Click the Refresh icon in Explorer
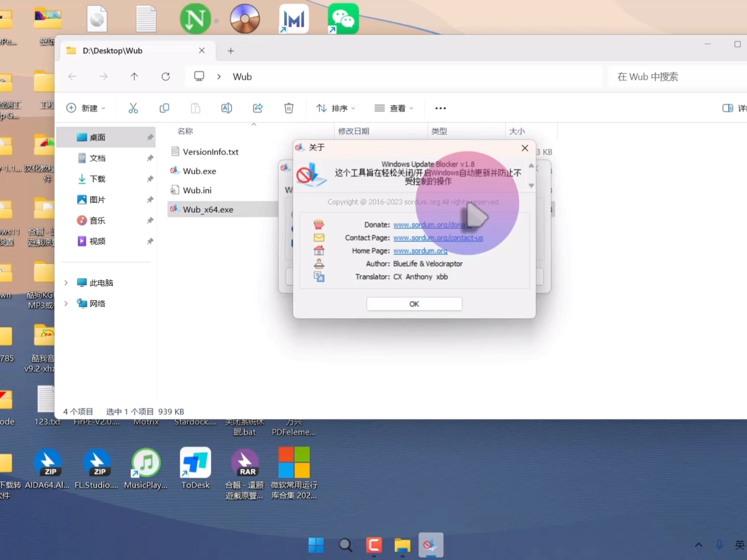 (166, 77)
